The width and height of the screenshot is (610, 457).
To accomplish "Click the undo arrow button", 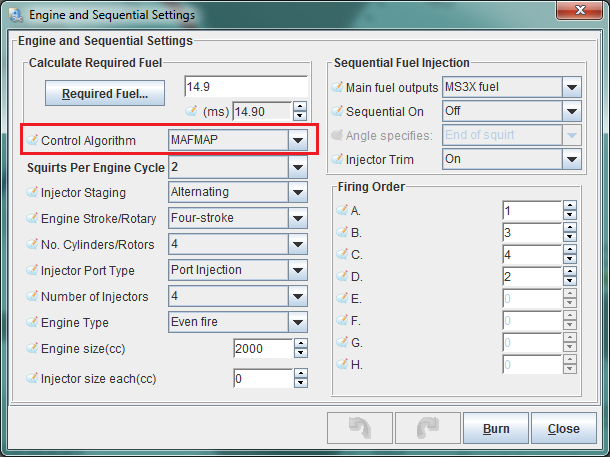I will 359,429.
